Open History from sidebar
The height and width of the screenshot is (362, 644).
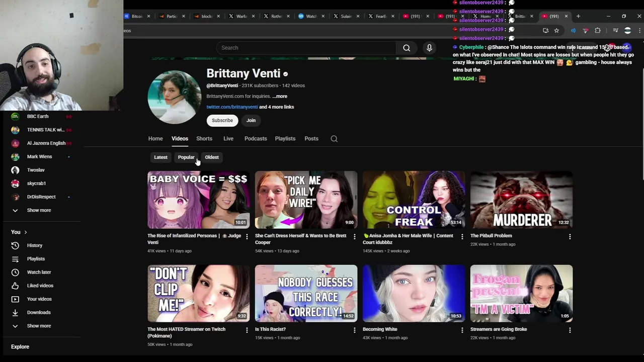pyautogui.click(x=35, y=245)
